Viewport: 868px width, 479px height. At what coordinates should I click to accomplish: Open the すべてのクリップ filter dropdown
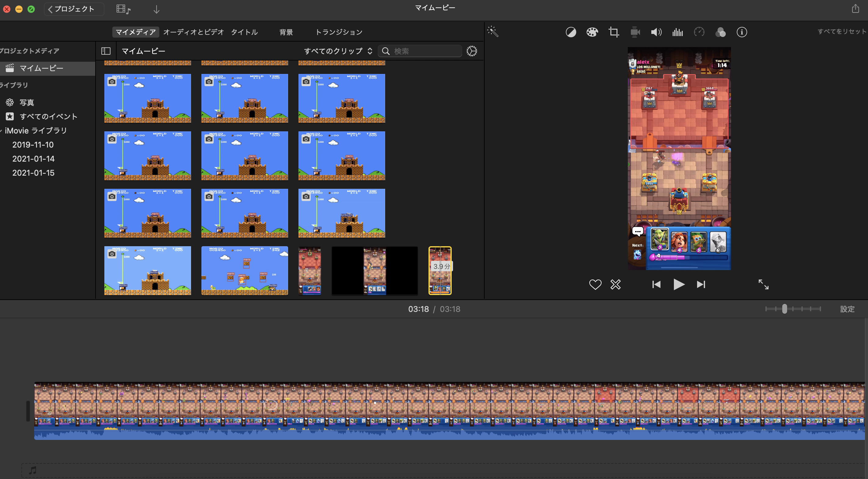point(338,51)
